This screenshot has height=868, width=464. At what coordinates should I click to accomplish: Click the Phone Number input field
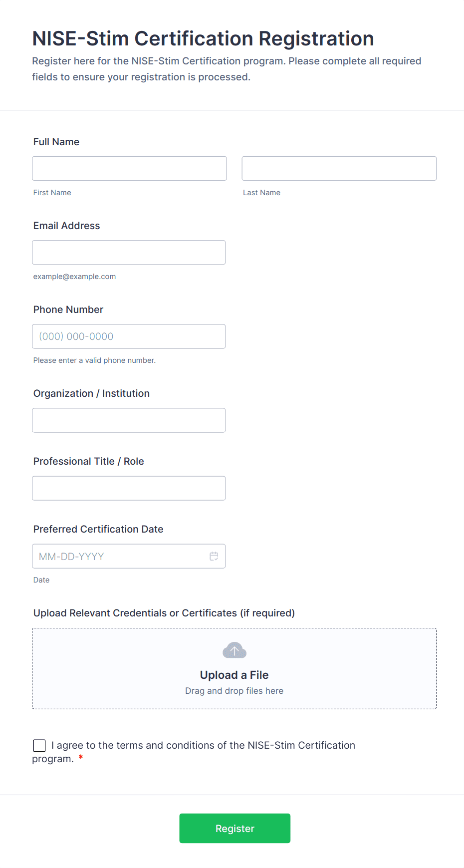(x=129, y=336)
